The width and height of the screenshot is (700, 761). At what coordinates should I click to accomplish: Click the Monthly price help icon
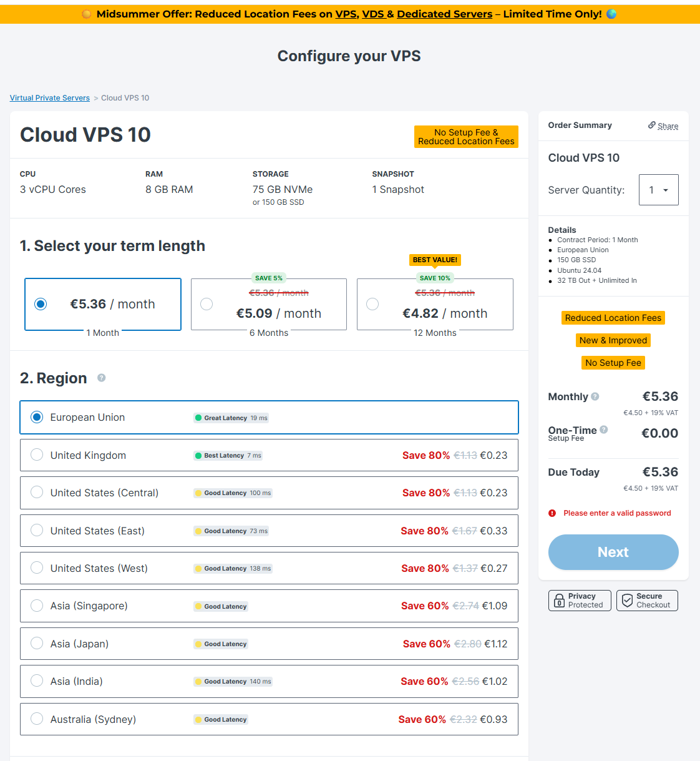(x=595, y=396)
